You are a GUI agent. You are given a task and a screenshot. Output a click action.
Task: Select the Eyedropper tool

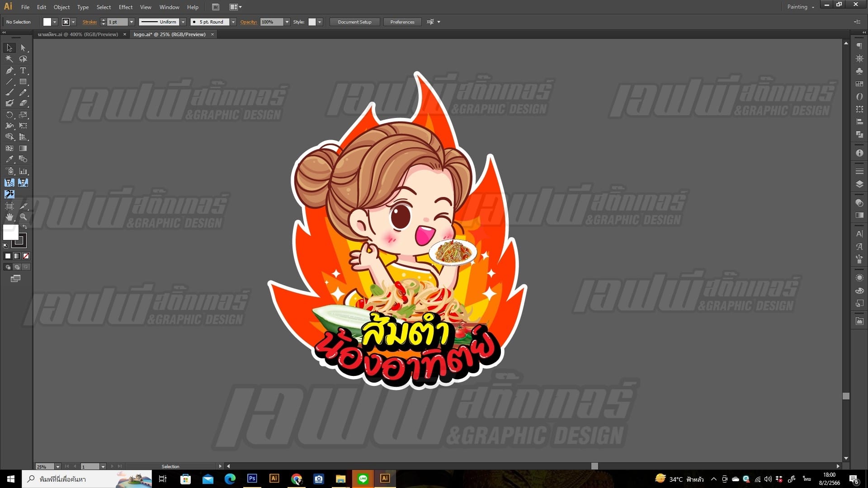(x=9, y=159)
